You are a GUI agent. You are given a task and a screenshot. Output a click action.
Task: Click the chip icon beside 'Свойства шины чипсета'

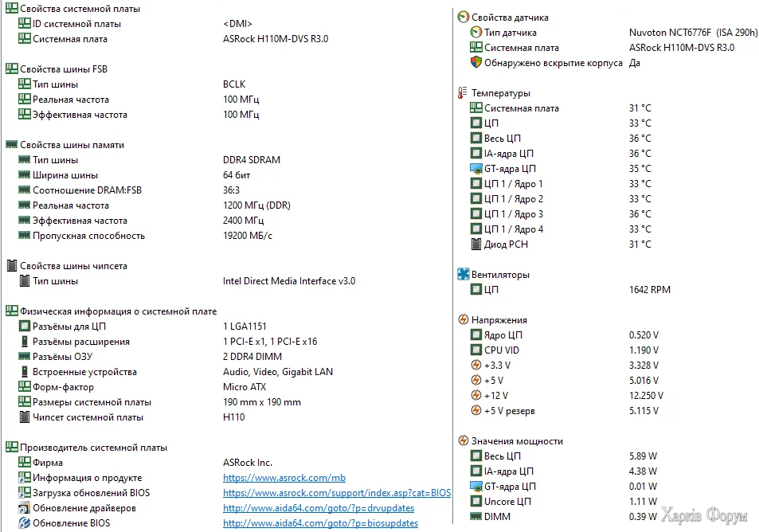pos(12,265)
